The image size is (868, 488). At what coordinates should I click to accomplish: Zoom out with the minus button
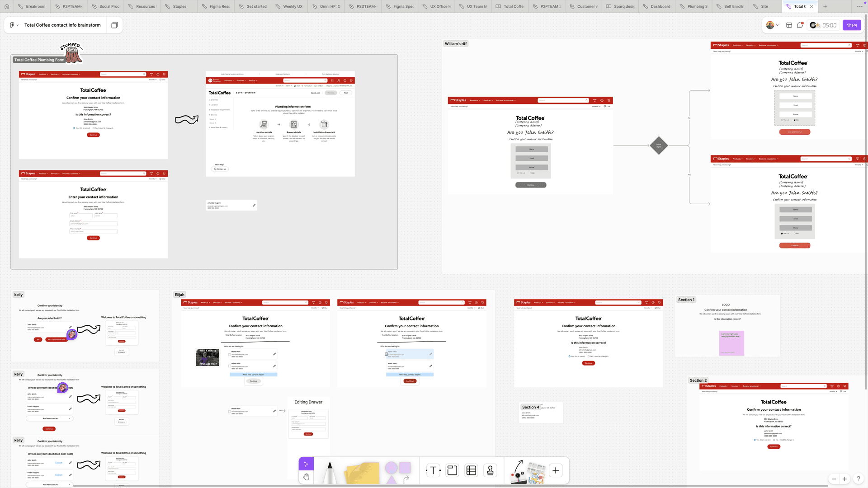[x=834, y=479]
